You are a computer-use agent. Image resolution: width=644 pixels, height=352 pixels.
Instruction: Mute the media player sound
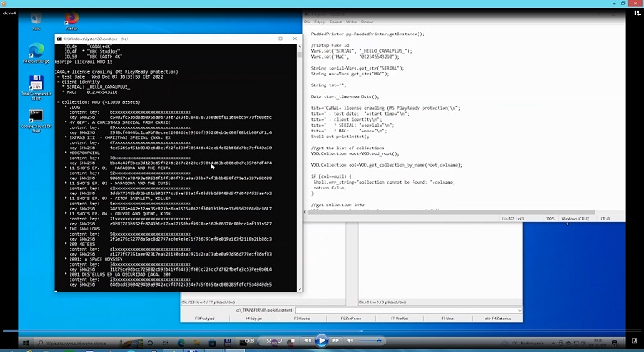[x=351, y=340]
